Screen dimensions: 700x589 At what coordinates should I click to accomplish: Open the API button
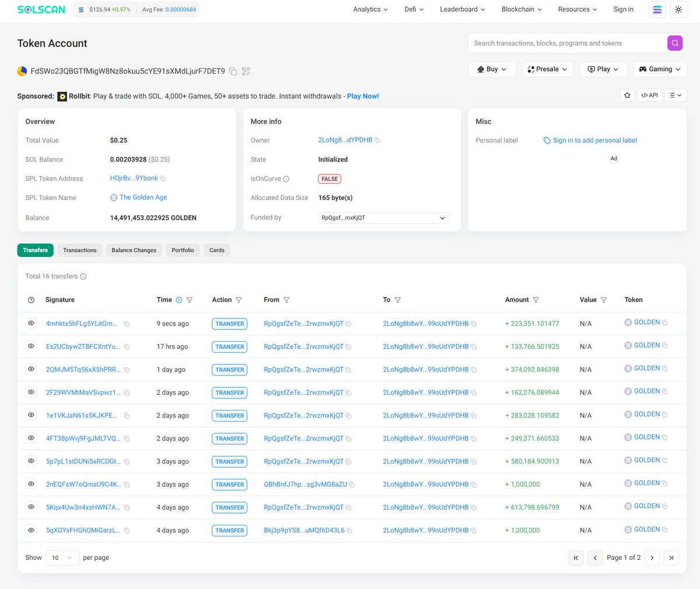point(649,95)
